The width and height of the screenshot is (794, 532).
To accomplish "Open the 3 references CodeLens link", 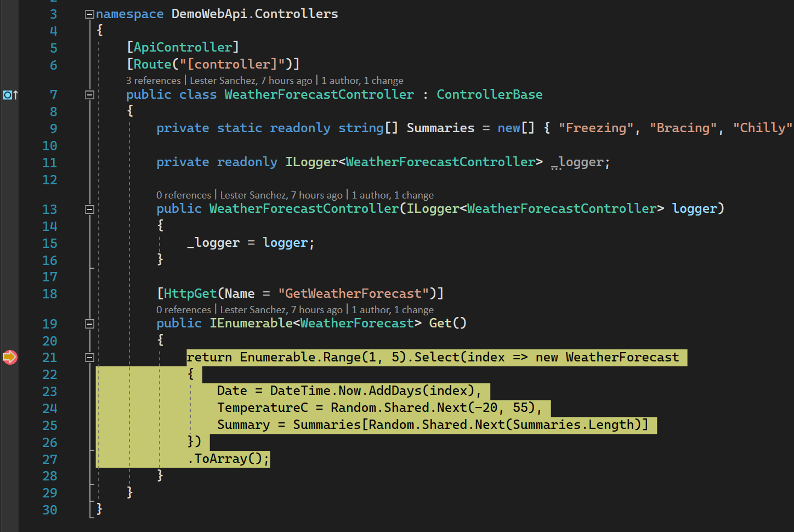I will coord(153,80).
